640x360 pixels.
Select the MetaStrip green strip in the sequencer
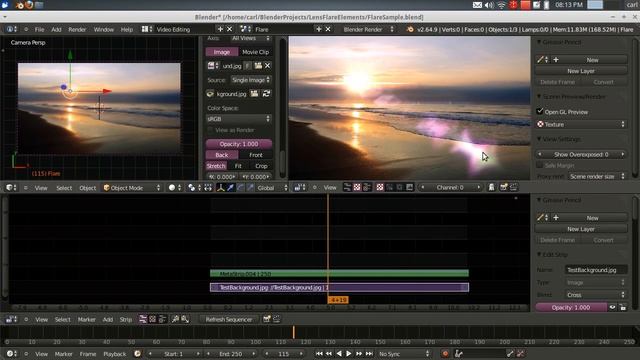click(339, 273)
